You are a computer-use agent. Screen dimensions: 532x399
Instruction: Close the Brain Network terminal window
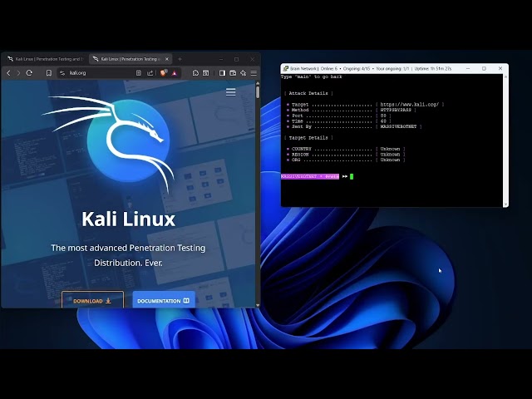point(500,68)
